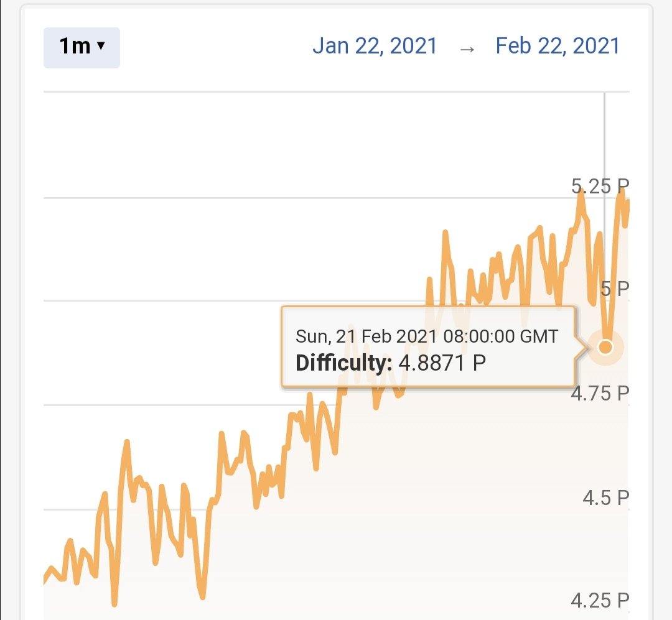Click the highlighted data point marker on chart
Image resolution: width=672 pixels, height=620 pixels.
pos(605,346)
